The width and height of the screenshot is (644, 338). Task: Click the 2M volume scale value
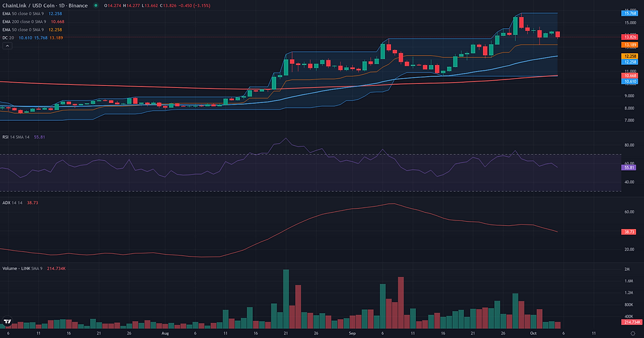627,269
